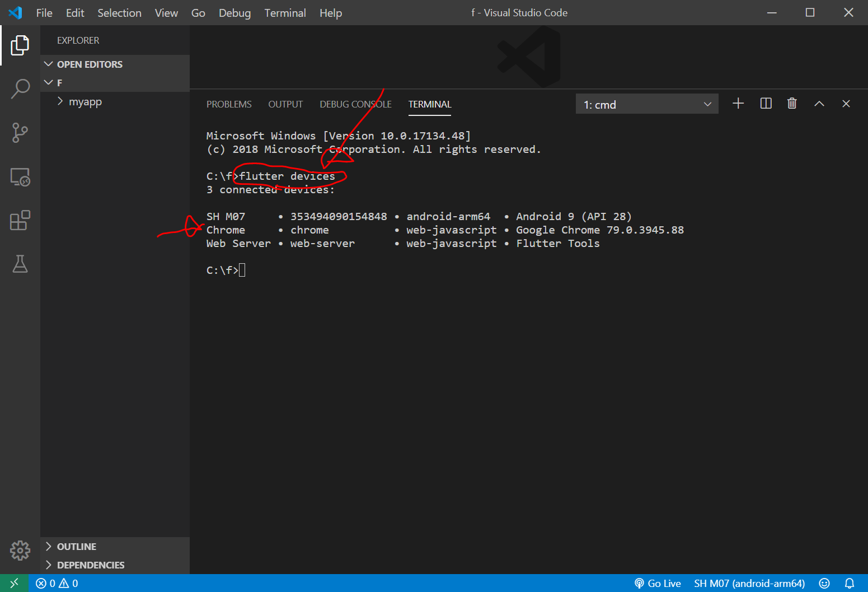This screenshot has width=868, height=592.
Task: Click the 'flutter devices' command text
Action: (x=287, y=176)
